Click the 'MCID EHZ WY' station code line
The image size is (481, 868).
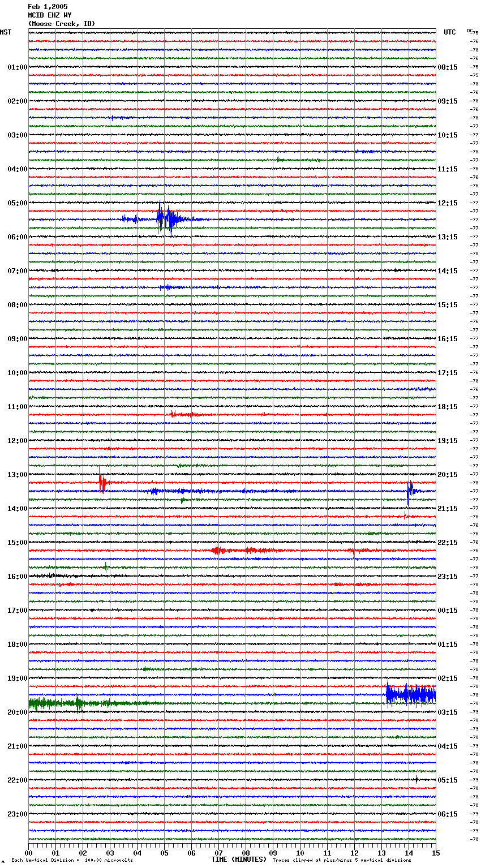(x=50, y=15)
